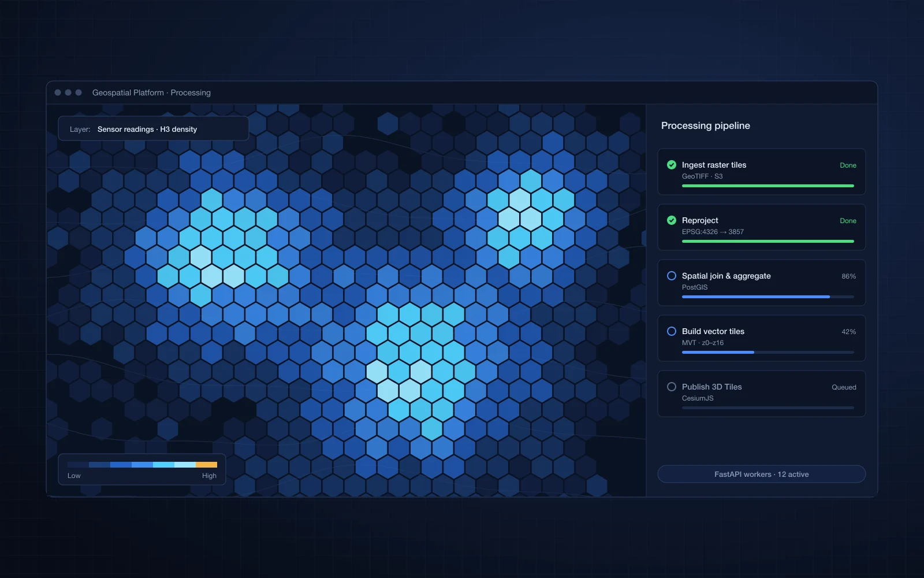The height and width of the screenshot is (578, 924).
Task: Click the EPSG:4326 → 3857 subtitle
Action: [713, 232]
